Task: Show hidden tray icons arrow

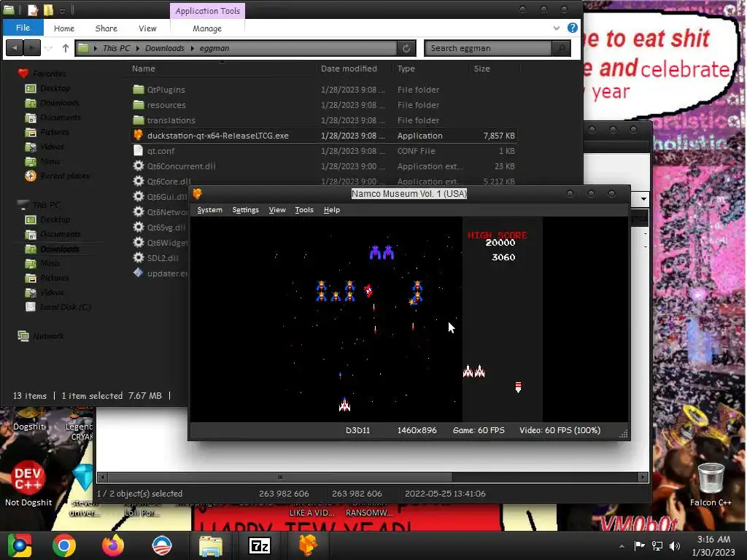Action: pos(622,546)
